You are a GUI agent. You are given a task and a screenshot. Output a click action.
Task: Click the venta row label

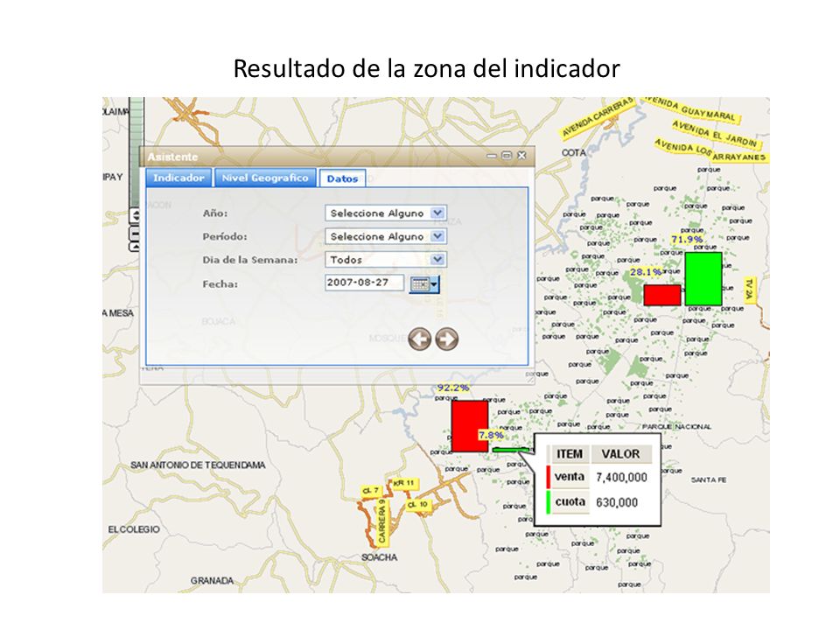pyautogui.click(x=569, y=477)
